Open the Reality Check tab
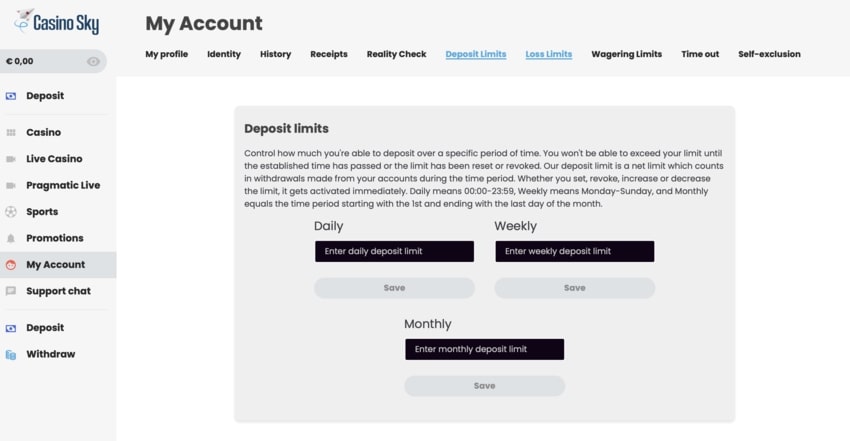Viewport: 850px width, 441px height. click(x=396, y=54)
